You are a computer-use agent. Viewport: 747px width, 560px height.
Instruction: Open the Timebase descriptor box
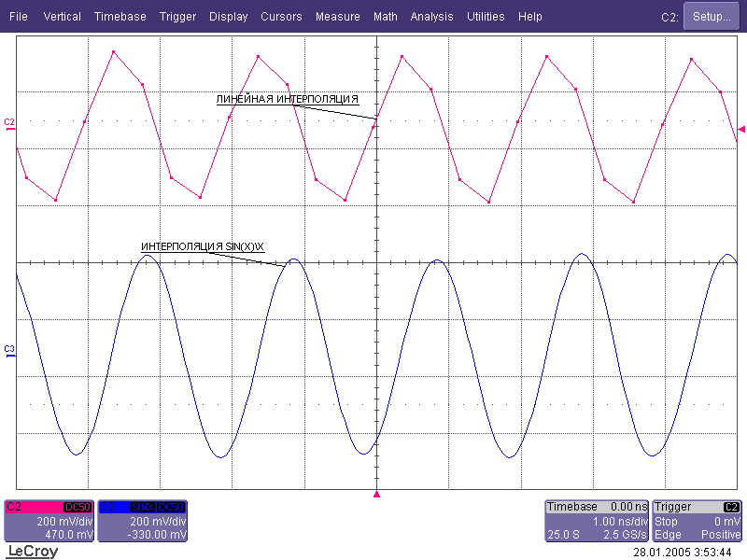[597, 521]
